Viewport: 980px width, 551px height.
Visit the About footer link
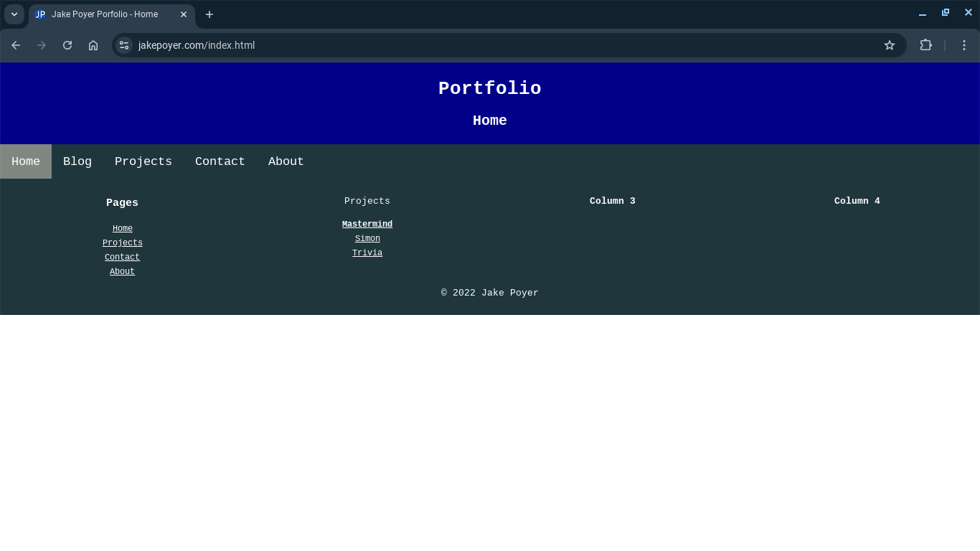[122, 271]
